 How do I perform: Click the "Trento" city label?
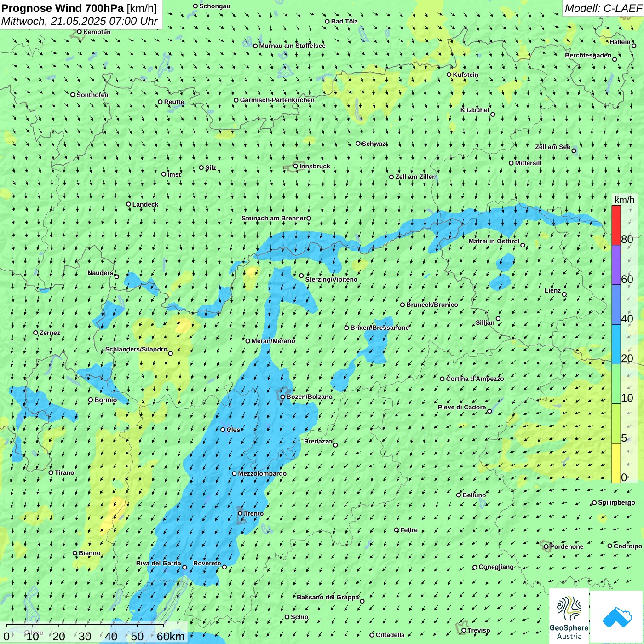(x=254, y=513)
